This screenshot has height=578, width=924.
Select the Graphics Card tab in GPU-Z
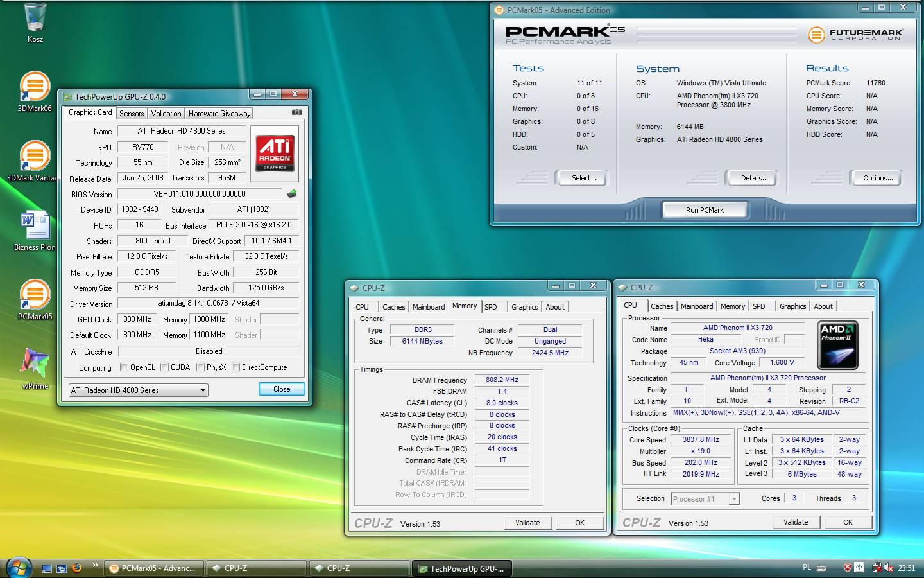coord(90,112)
